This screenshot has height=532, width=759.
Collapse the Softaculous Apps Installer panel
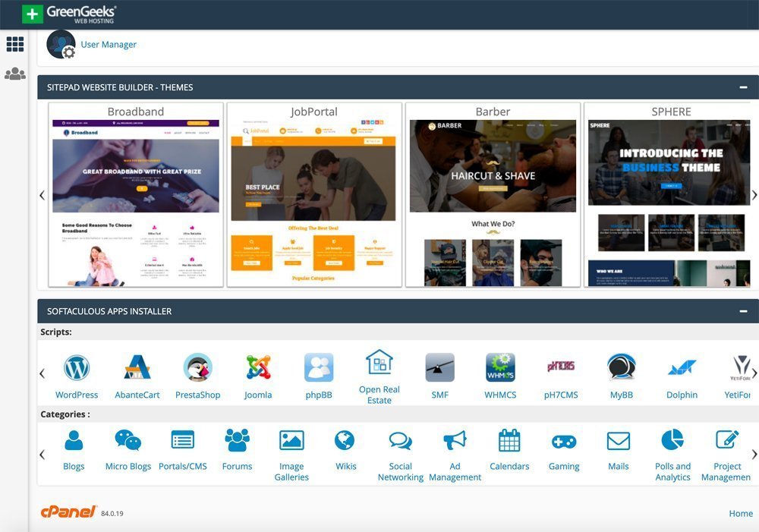point(743,311)
